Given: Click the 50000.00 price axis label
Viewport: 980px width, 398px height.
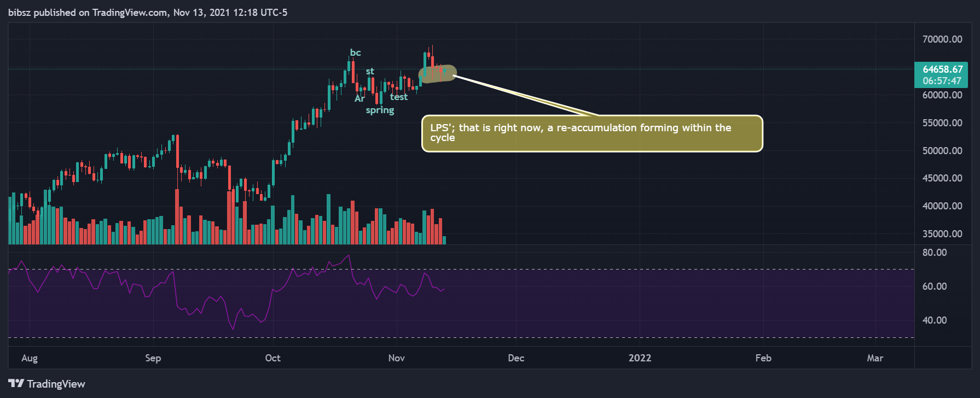Looking at the screenshot, I should [942, 151].
